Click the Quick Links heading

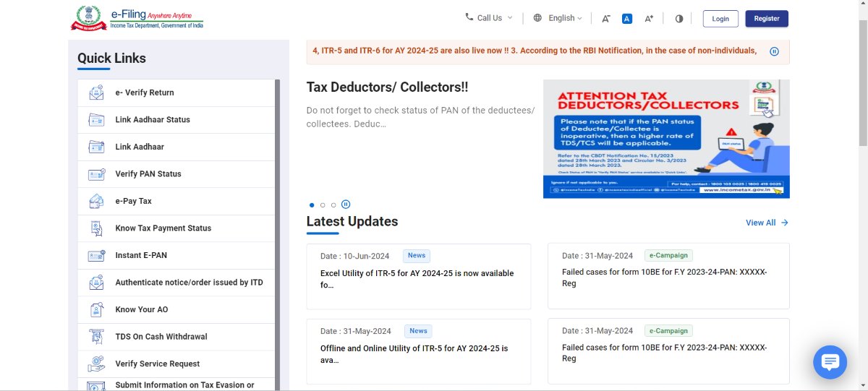coord(112,59)
